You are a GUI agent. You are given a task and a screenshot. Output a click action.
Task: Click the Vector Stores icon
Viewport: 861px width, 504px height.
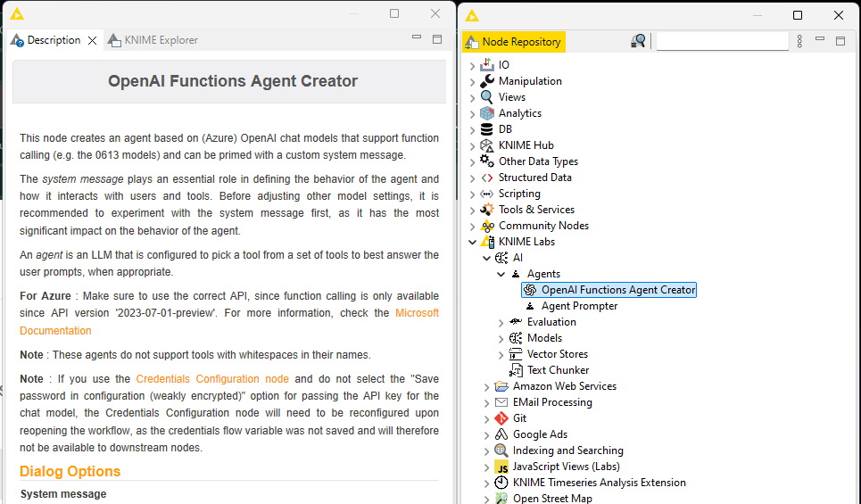pos(516,354)
